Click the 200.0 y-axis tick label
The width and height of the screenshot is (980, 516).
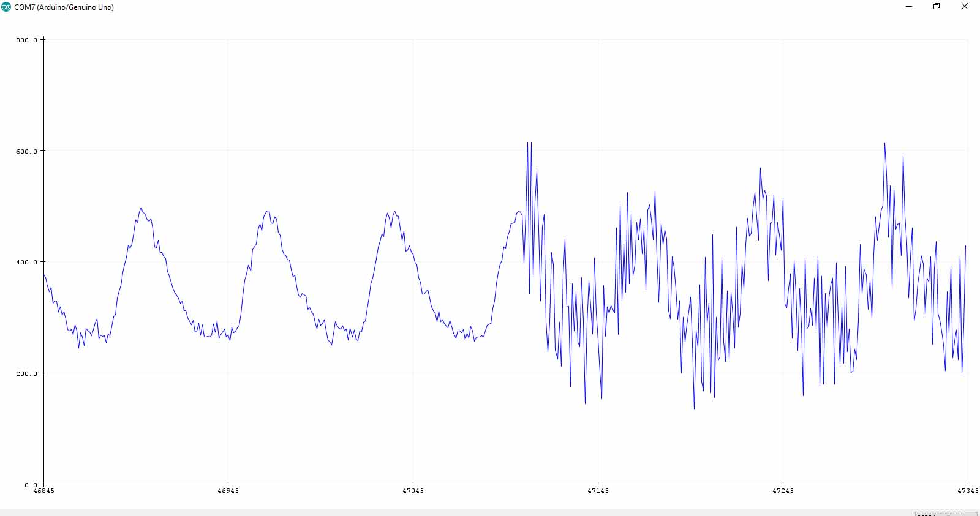coord(26,373)
